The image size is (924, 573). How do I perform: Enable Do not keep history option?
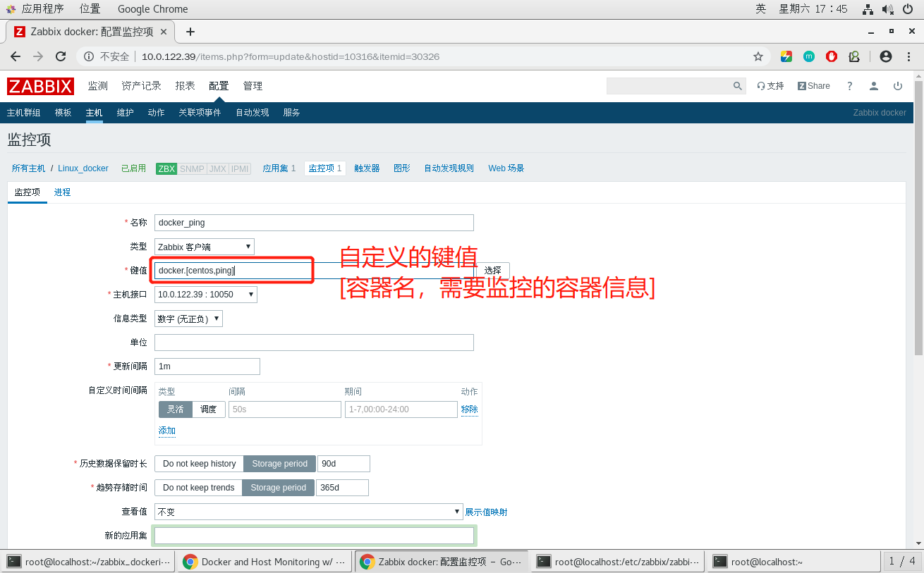[x=200, y=463]
